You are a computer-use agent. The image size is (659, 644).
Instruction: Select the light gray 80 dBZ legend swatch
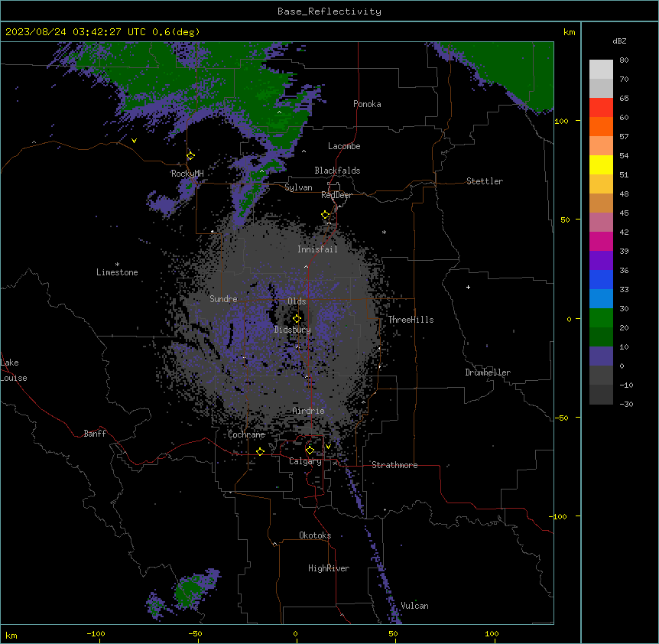(x=601, y=70)
